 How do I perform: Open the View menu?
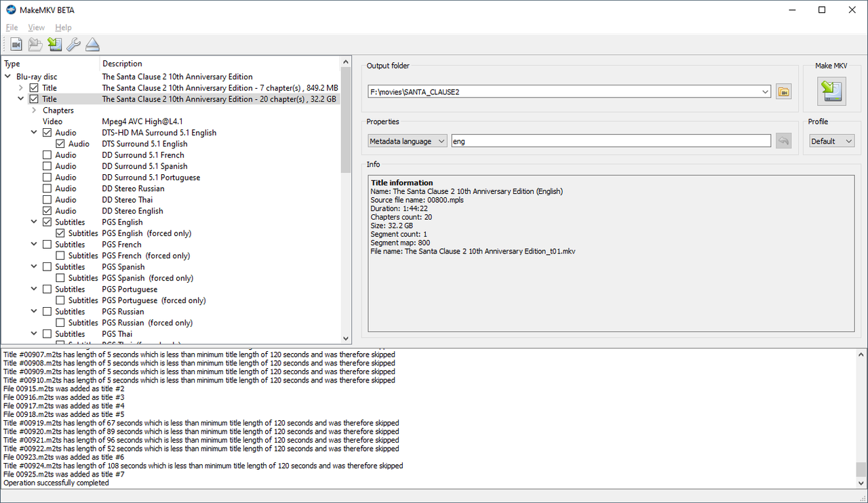[x=37, y=28]
